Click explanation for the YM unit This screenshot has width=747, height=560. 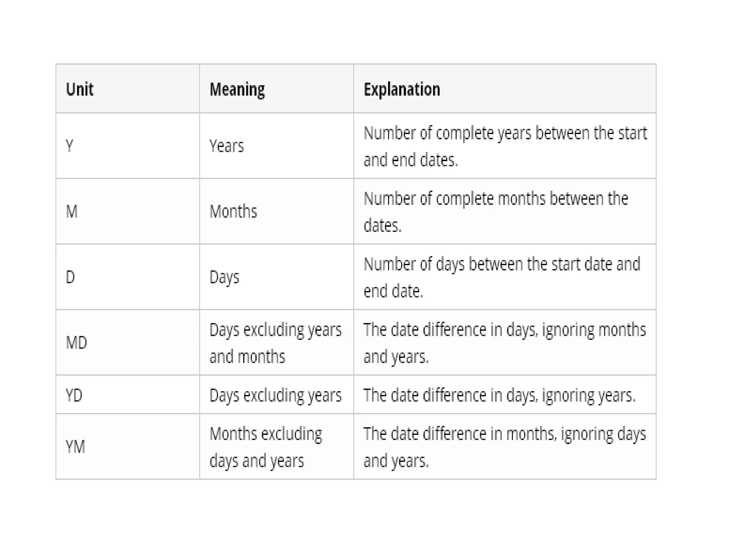[504, 447]
